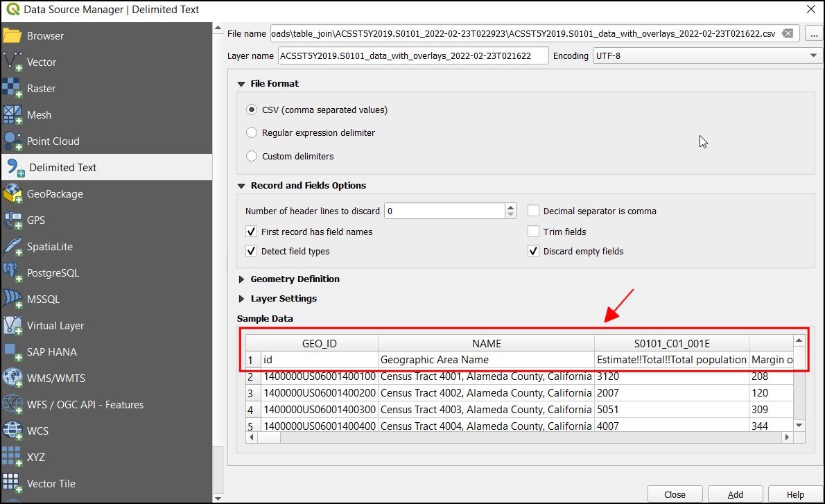This screenshot has width=825, height=504.
Task: Toggle the Decimal separator is comma checkbox
Action: click(x=533, y=211)
